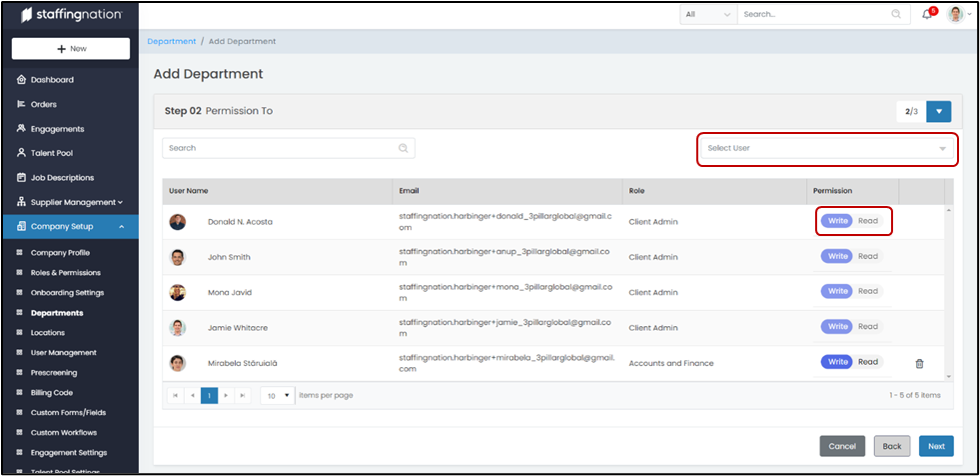Open Roles & Permissions submenu item
Viewport: 980px width, 476px height.
tap(66, 273)
